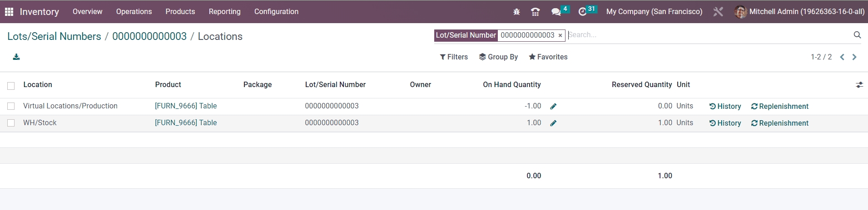Go to next page arrow
Image resolution: width=868 pixels, height=210 pixels.
click(854, 57)
